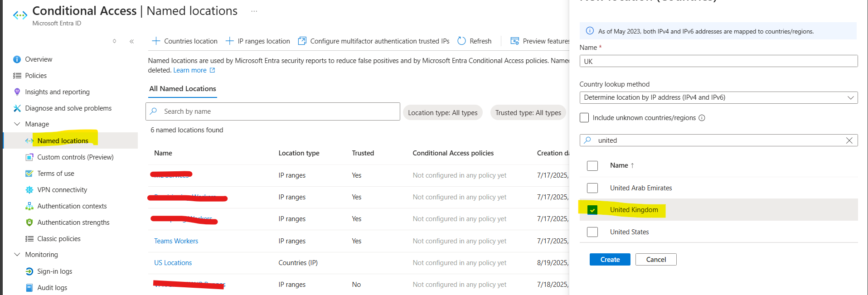Open Terms of use menu item
The height and width of the screenshot is (295, 868).
coord(56,174)
